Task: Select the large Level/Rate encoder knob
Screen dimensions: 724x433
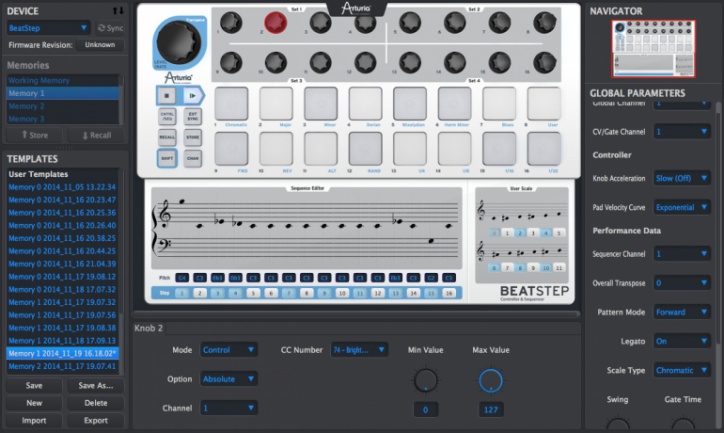Action: [x=179, y=42]
